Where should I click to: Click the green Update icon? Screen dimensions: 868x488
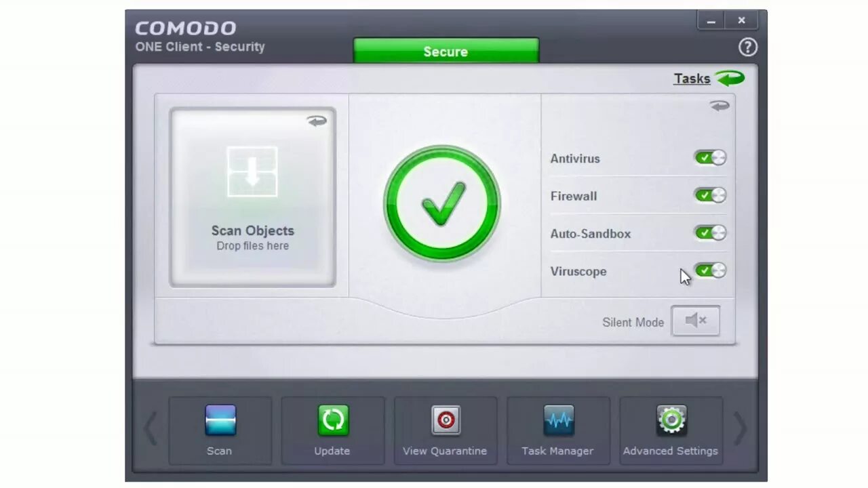pyautogui.click(x=333, y=421)
